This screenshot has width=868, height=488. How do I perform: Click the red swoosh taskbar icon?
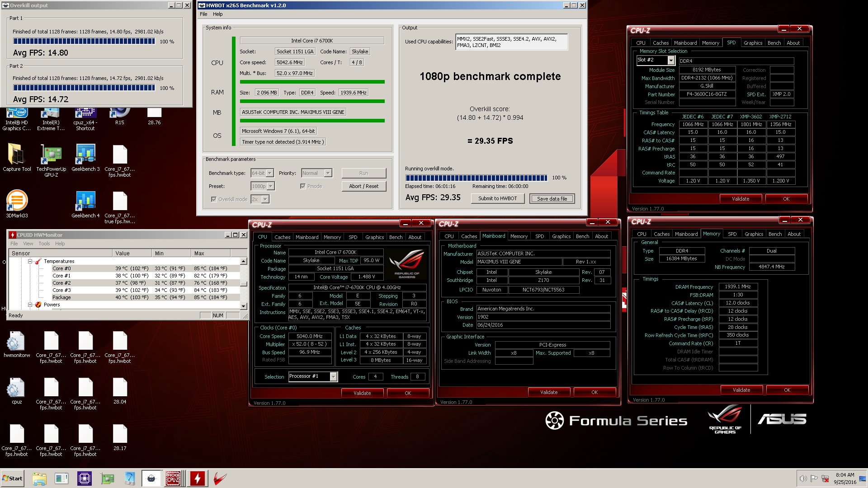pyautogui.click(x=220, y=479)
